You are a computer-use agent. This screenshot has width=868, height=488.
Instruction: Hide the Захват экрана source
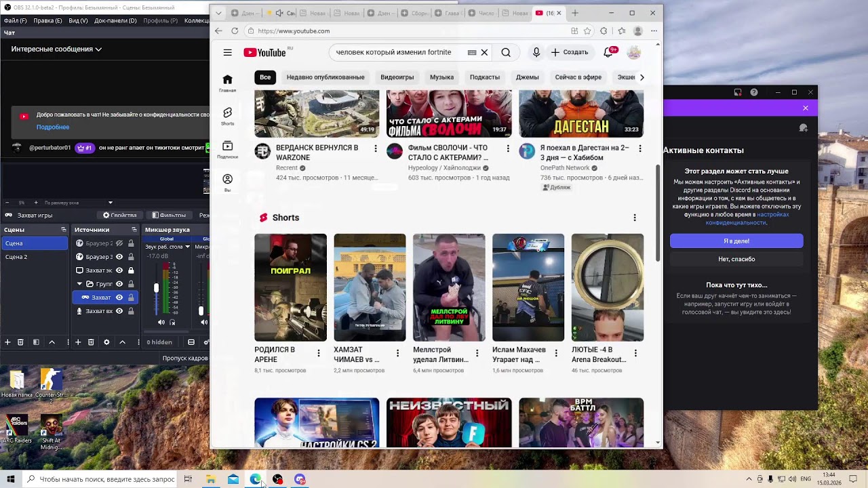(x=119, y=270)
